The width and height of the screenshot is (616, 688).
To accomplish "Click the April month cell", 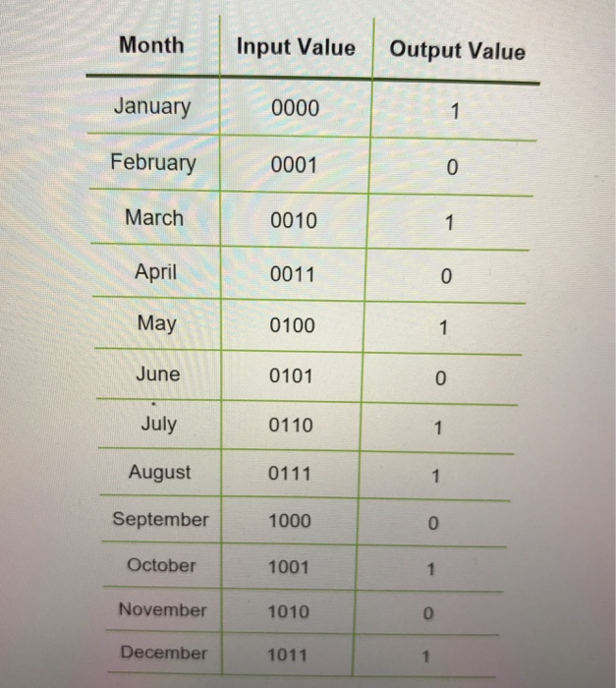I will click(156, 272).
